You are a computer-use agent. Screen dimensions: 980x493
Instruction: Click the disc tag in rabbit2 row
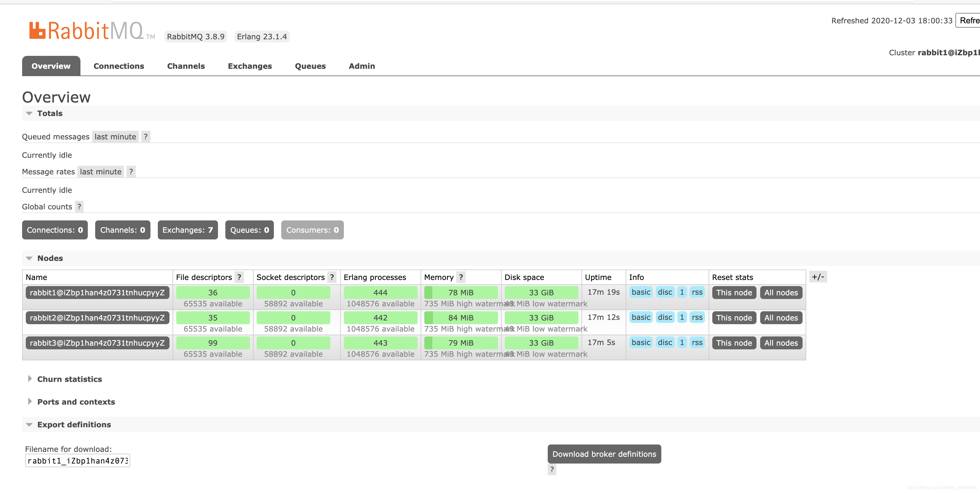pos(665,317)
